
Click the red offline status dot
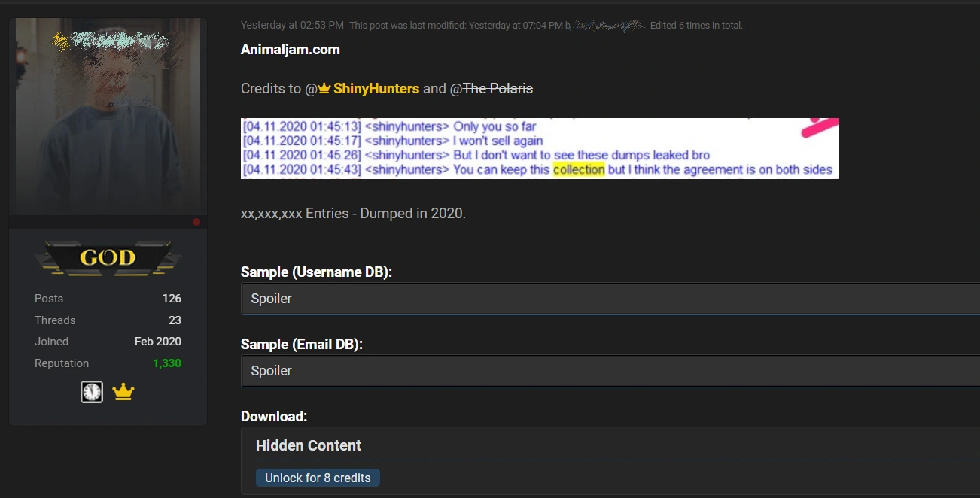click(196, 222)
